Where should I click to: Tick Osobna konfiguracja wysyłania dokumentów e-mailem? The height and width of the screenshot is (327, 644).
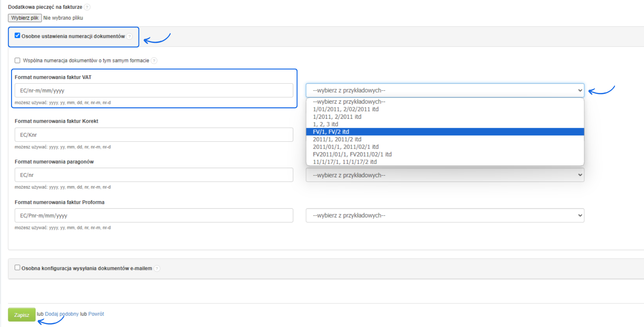tap(17, 268)
